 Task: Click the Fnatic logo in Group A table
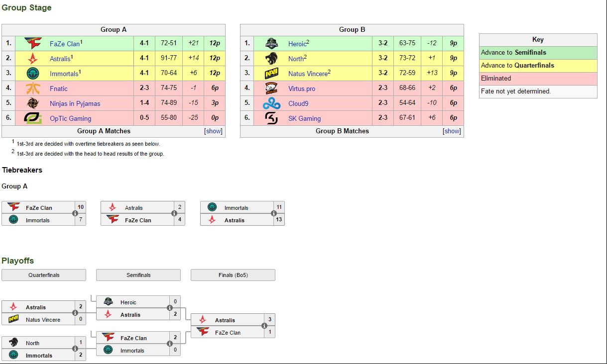point(33,89)
